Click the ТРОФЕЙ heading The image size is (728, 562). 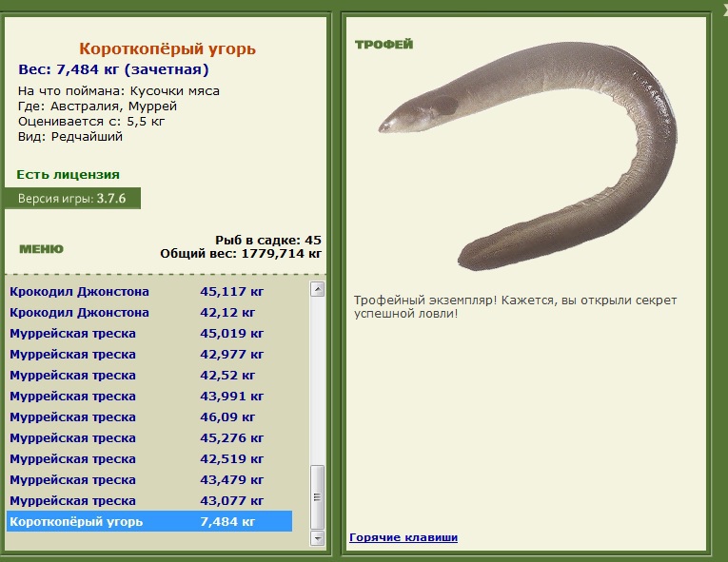coord(384,45)
